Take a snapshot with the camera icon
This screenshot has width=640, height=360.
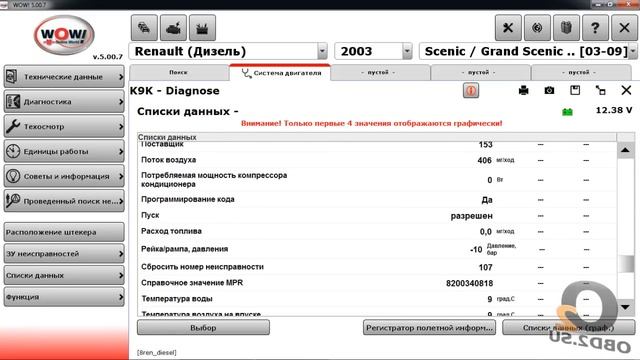coord(549,90)
